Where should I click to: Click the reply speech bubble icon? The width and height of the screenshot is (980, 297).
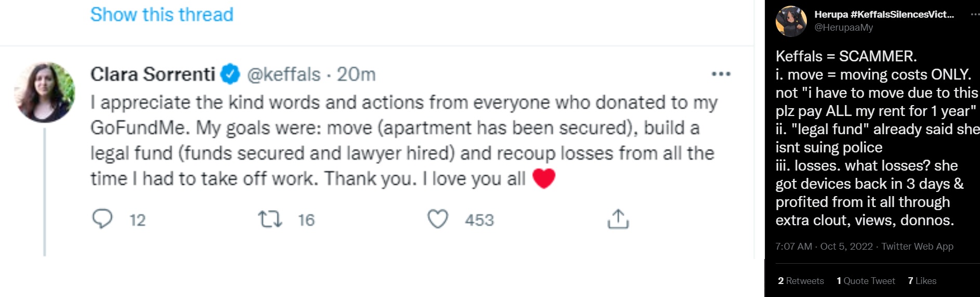click(x=102, y=219)
